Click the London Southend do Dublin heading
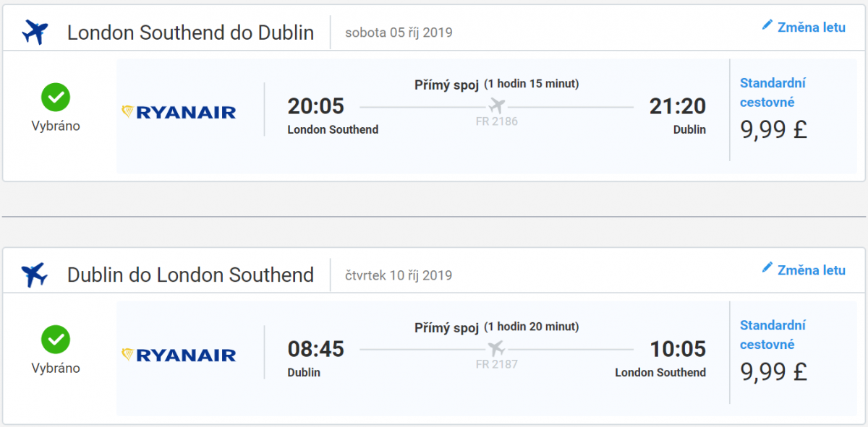 click(x=190, y=33)
